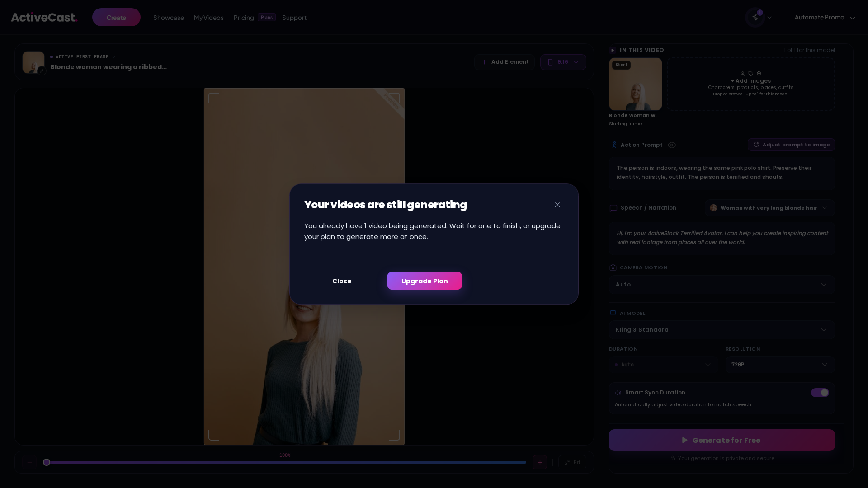Expand the Active First Frame chevron
Viewport: 868px width, 488px height.
(114, 57)
